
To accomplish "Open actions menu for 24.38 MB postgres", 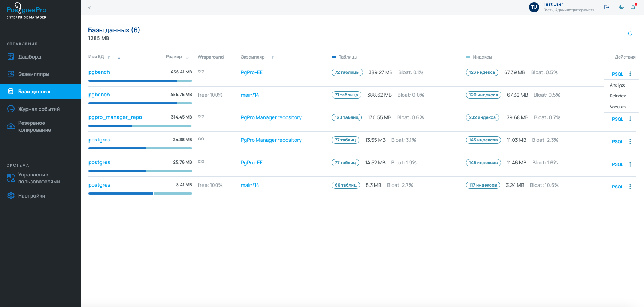I will (x=630, y=141).
